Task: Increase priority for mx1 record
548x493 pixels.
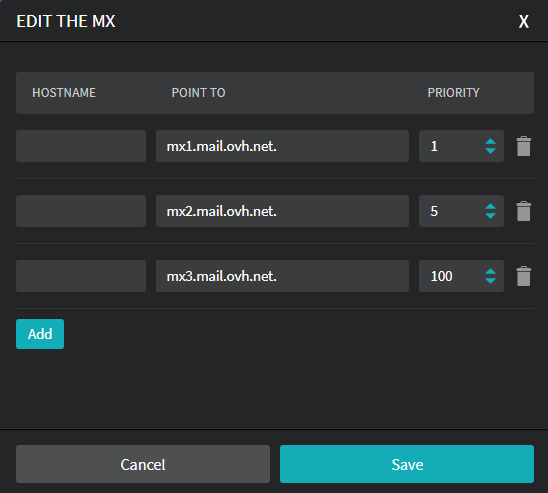Action: [x=490, y=142]
